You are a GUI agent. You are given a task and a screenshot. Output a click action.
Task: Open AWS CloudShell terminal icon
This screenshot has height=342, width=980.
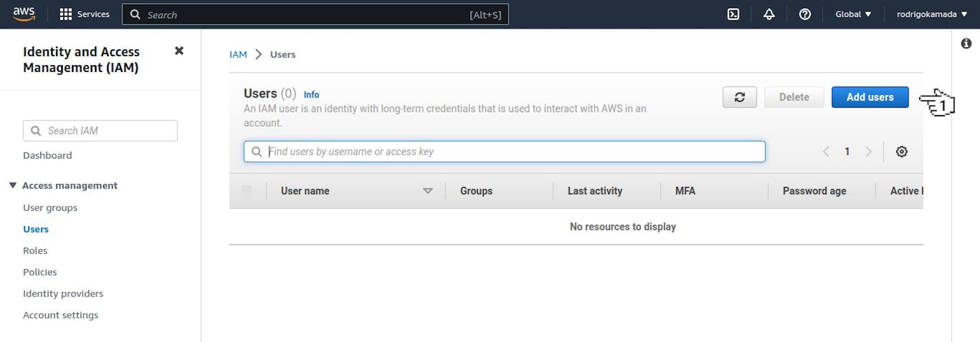733,14
